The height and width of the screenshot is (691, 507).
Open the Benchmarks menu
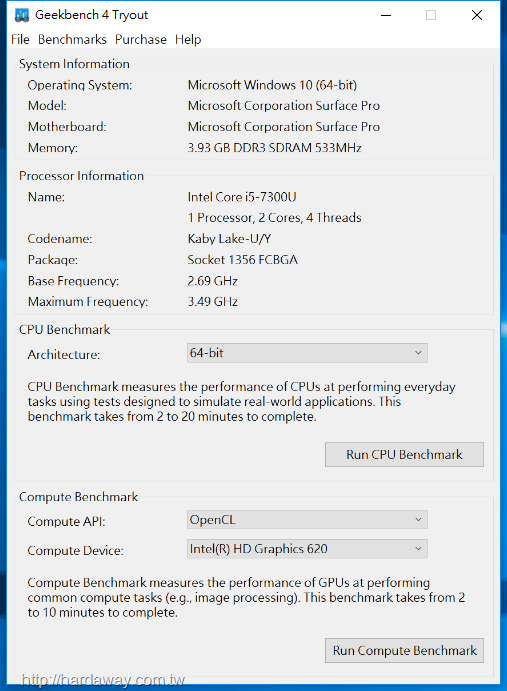point(72,40)
